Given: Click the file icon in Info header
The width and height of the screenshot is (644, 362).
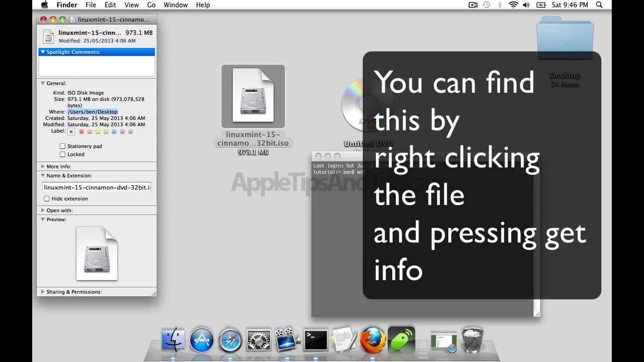Looking at the screenshot, I should [48, 36].
